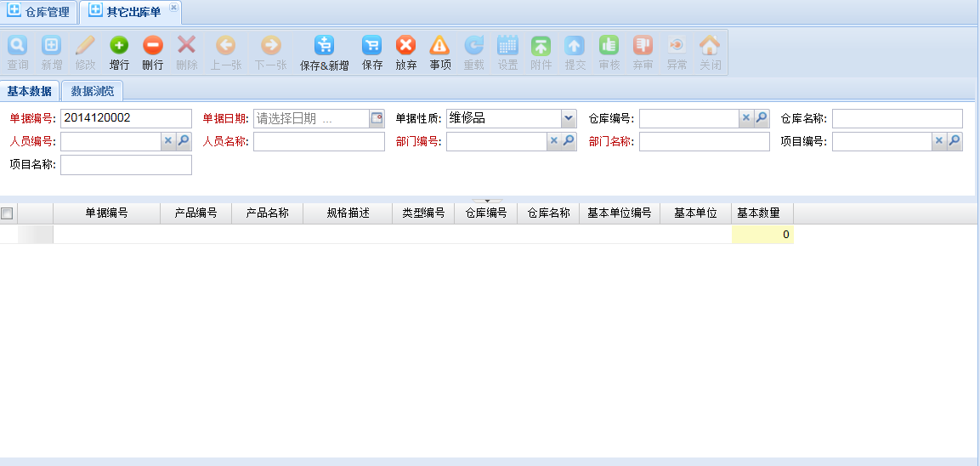Clear the 人员编号 field with its X icon
This screenshot has width=980, height=466.
pos(168,141)
